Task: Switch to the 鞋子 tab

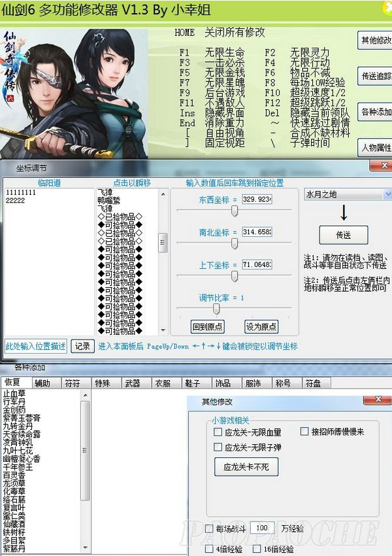Action: click(197, 383)
